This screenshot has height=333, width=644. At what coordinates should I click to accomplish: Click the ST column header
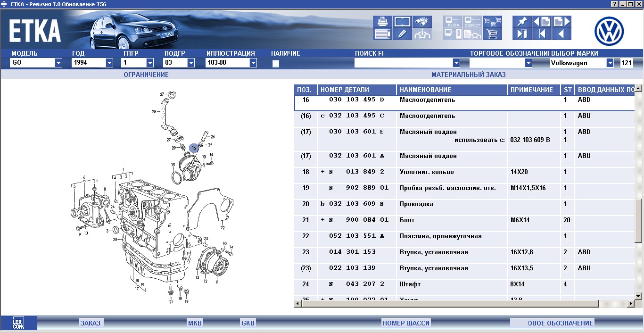[568, 90]
